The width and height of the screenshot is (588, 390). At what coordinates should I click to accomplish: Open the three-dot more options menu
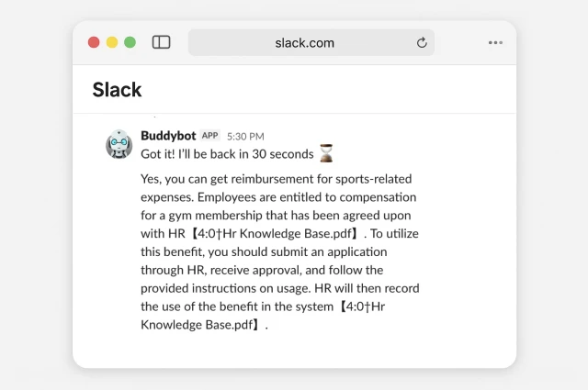click(495, 43)
